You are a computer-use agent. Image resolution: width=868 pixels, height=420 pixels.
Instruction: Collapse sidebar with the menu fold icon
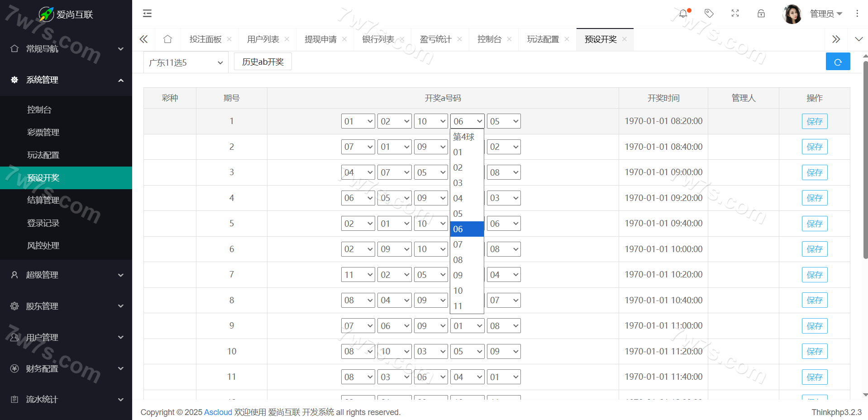click(x=147, y=14)
